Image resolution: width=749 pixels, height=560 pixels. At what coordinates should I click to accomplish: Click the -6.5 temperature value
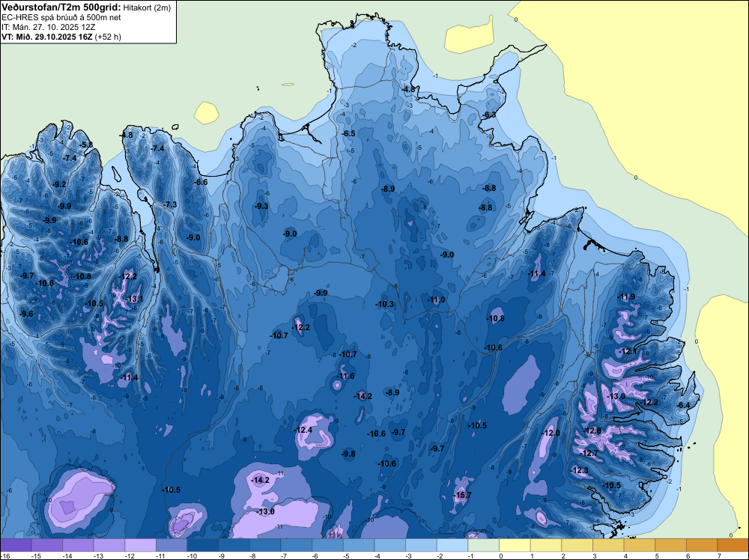pyautogui.click(x=349, y=133)
